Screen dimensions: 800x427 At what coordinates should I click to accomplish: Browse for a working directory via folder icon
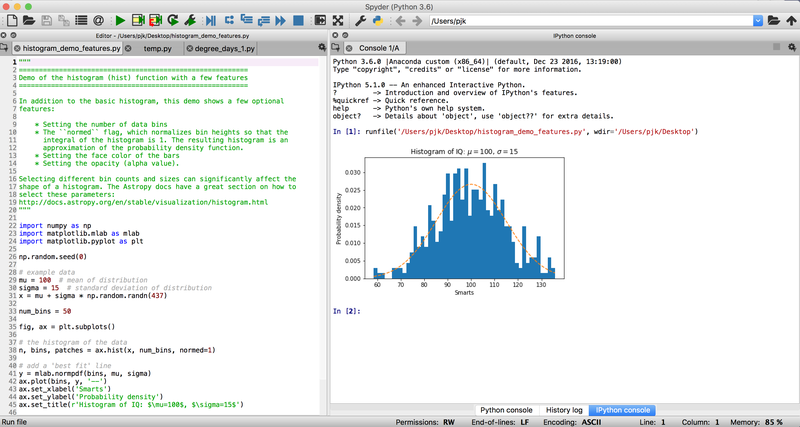coord(774,21)
